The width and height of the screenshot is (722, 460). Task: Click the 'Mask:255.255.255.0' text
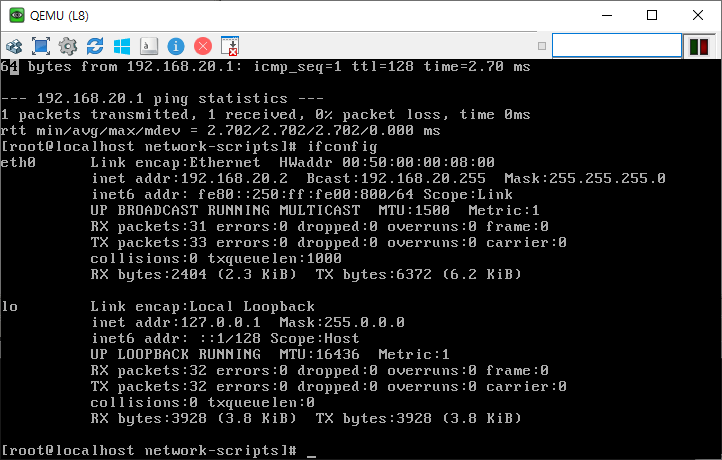pos(585,178)
